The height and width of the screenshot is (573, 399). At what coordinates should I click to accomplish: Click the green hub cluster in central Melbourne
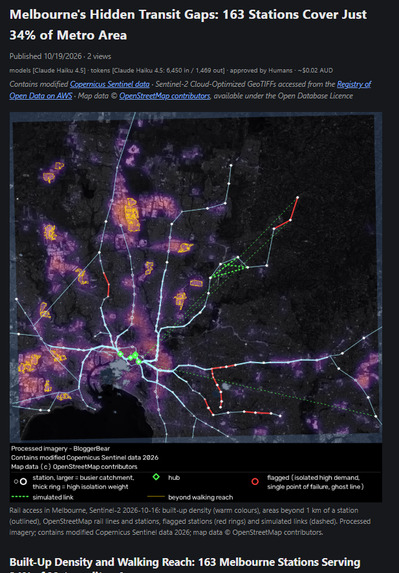(x=130, y=357)
